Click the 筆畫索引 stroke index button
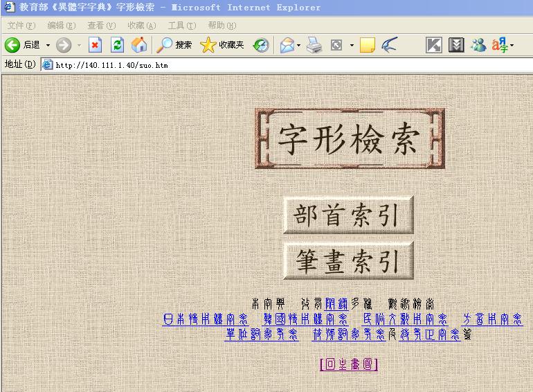 (x=348, y=261)
